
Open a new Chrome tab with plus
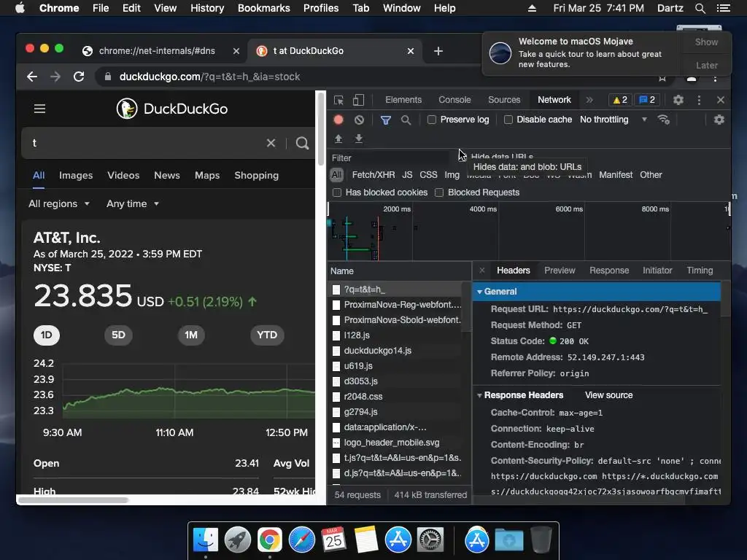click(x=438, y=51)
